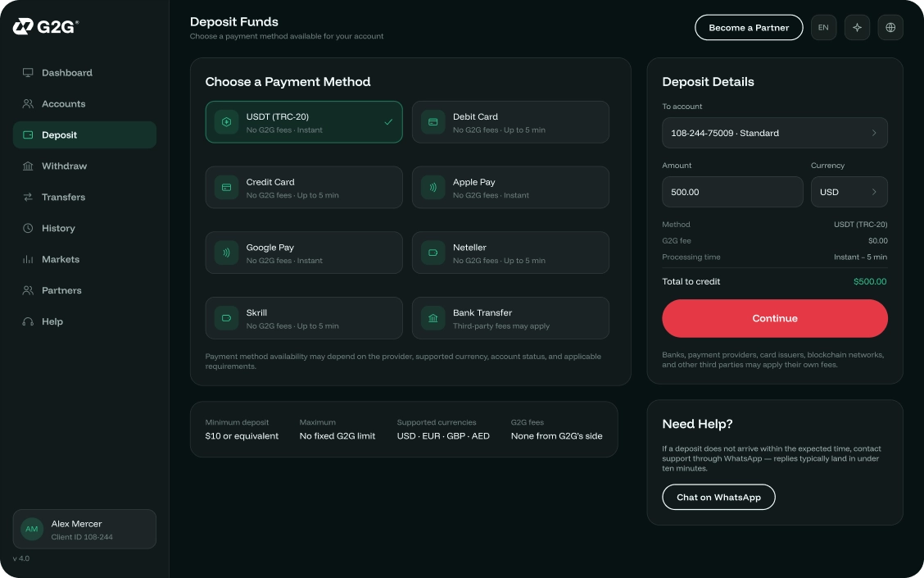Click the Help headset icon
The width and height of the screenshot is (924, 578).
tap(28, 321)
